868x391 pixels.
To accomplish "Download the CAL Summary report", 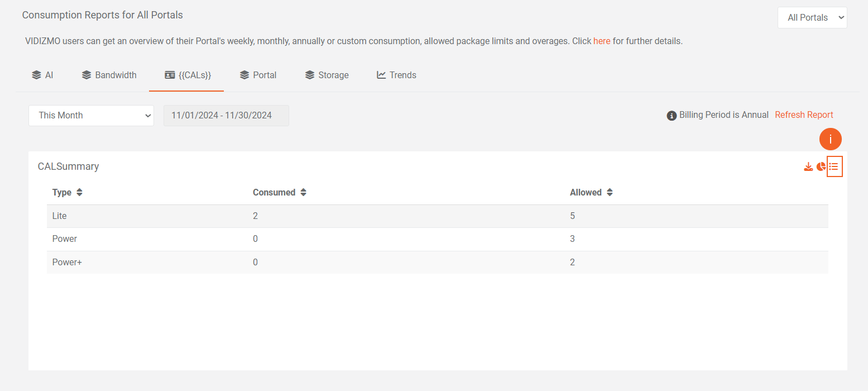I will pyautogui.click(x=808, y=166).
